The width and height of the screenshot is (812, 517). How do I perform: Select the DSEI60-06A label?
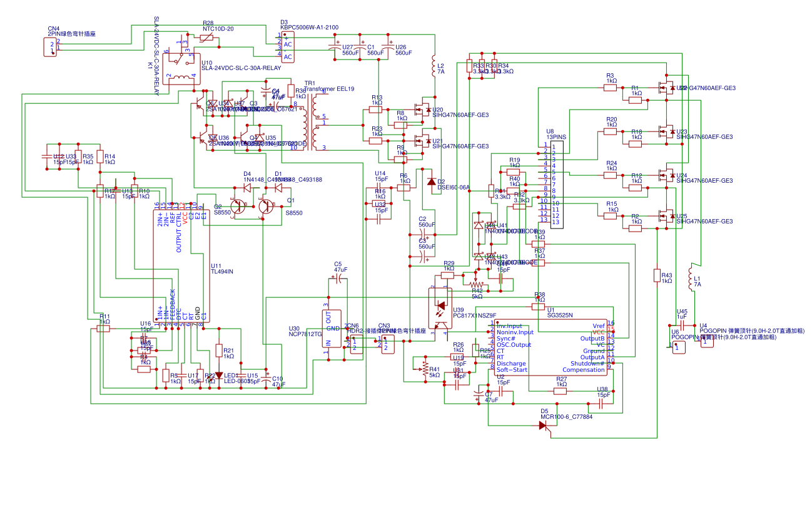click(454, 187)
